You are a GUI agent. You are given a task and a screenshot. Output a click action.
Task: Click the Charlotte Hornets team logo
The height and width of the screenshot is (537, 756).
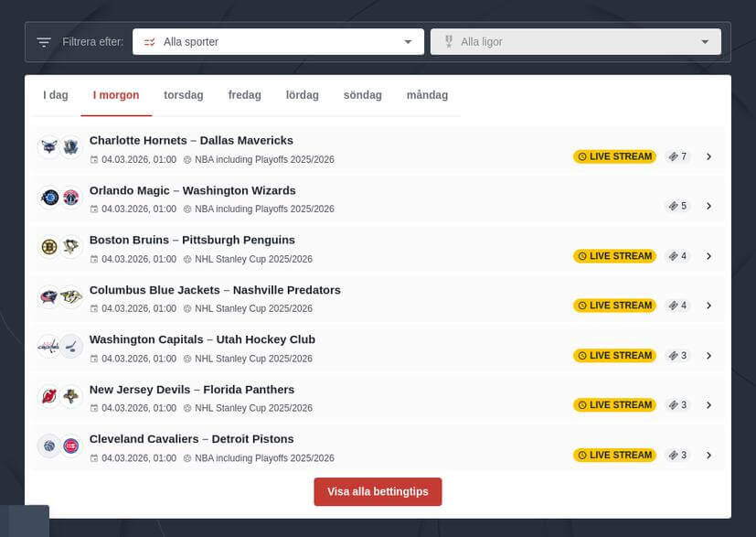pos(49,146)
